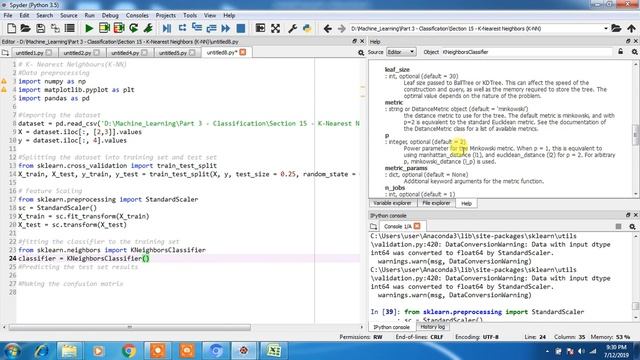Change to parent directory up arrow
Image resolution: width=640 pixels, height=360 pixels.
point(631,29)
